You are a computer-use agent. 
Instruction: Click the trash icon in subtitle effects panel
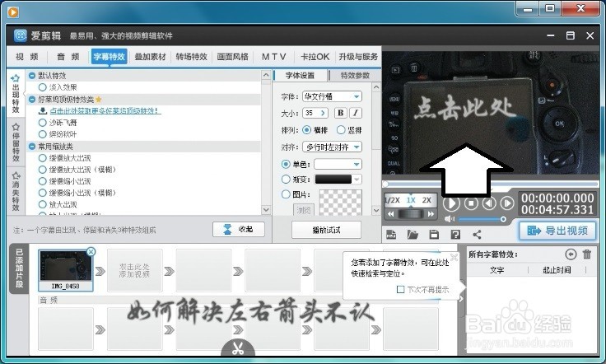pyautogui.click(x=587, y=254)
